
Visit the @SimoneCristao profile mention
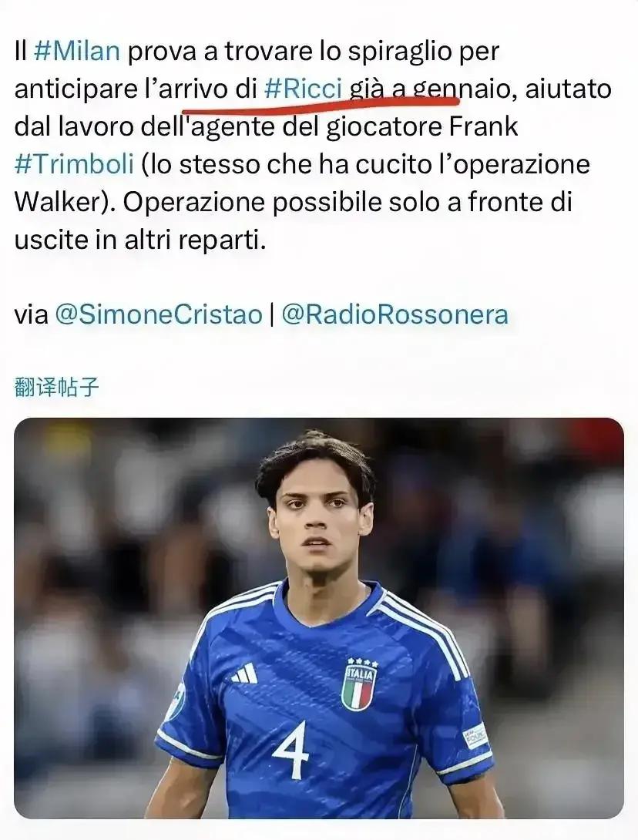pos(159,314)
